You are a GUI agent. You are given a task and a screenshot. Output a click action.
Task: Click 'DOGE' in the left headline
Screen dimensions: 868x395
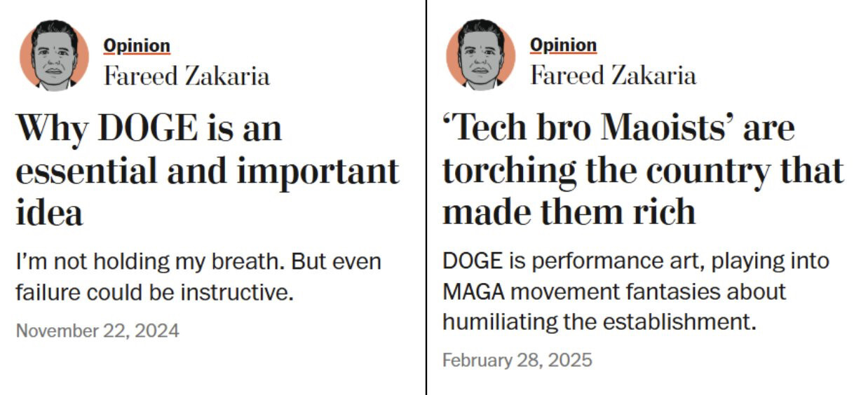pos(149,128)
